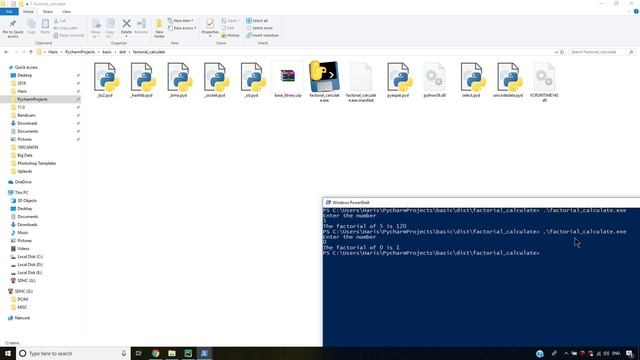Select the python36.dll file

coord(434,80)
